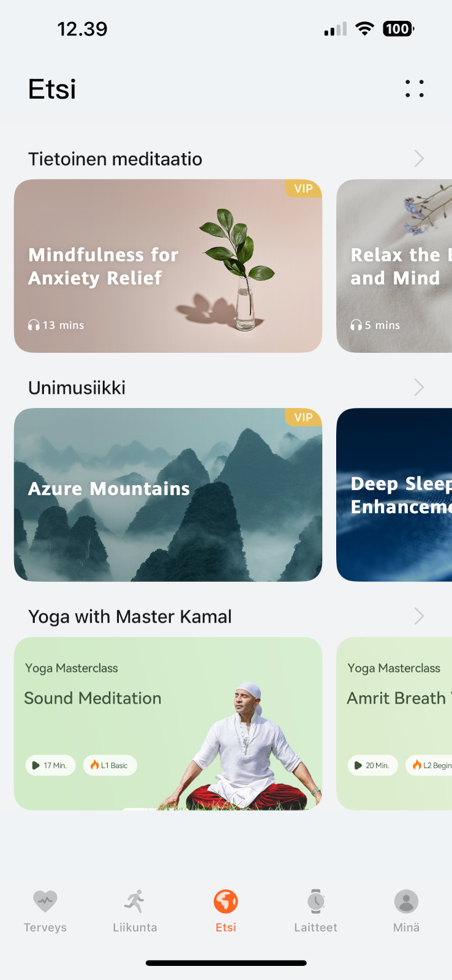The image size is (452, 980).
Task: Open Mindfulness for Anxiety Relief card
Action: pyautogui.click(x=168, y=266)
